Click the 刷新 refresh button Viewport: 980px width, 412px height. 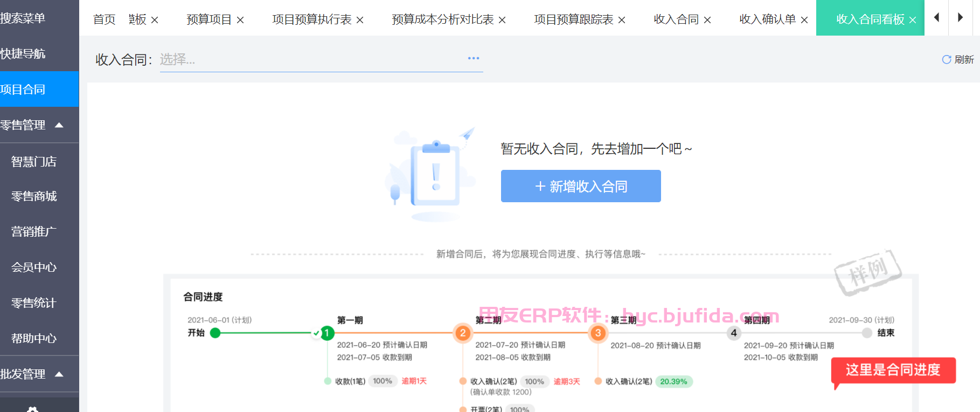(x=957, y=59)
